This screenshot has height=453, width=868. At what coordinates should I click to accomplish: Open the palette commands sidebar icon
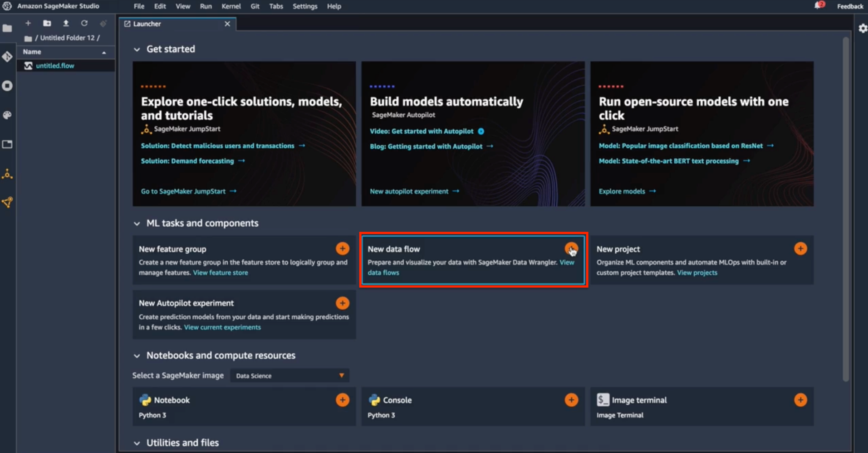coord(7,115)
